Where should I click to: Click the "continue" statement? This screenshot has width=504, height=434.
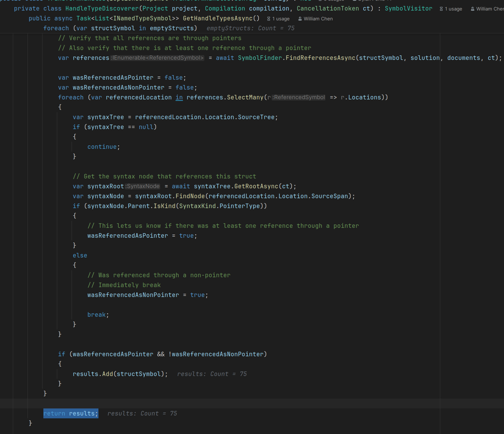tap(102, 147)
